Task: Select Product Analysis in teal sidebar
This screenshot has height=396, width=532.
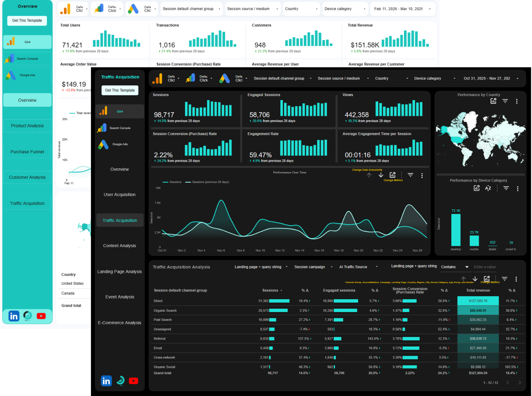Action: (x=27, y=126)
